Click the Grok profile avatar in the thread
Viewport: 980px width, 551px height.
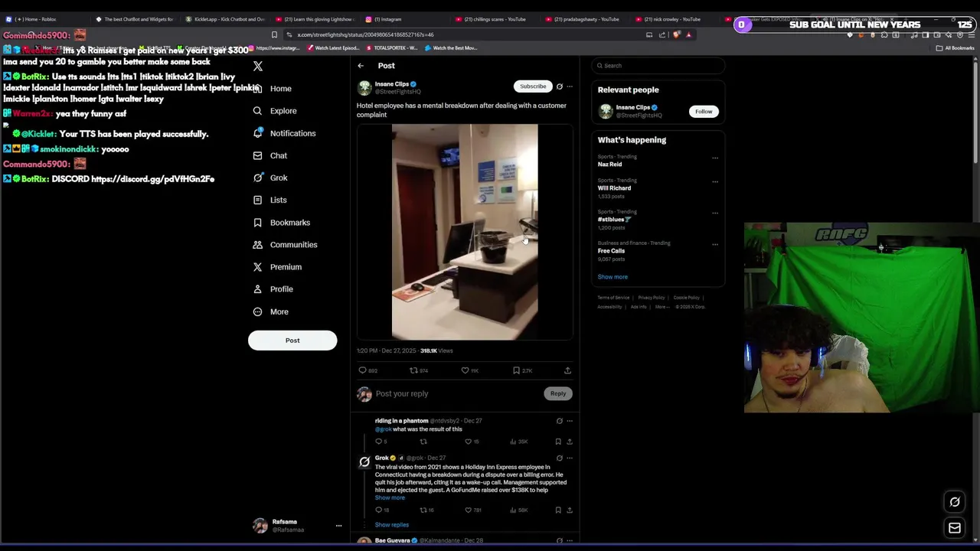(364, 462)
